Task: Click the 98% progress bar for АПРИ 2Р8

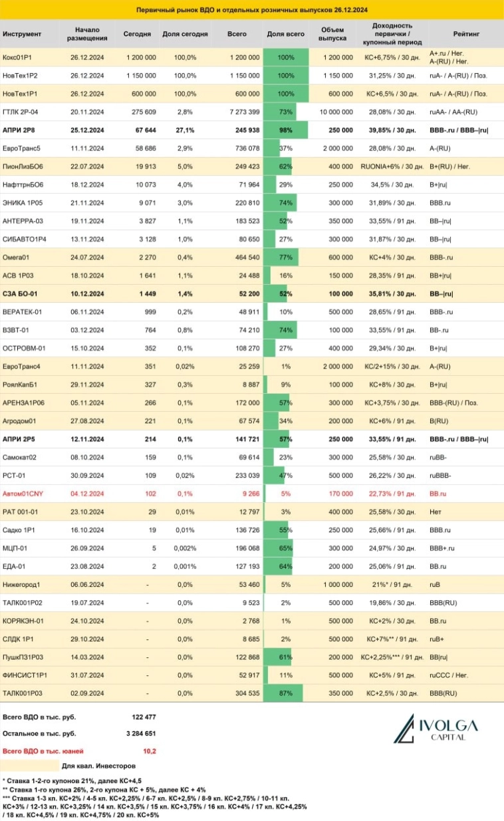Action: pyautogui.click(x=285, y=130)
